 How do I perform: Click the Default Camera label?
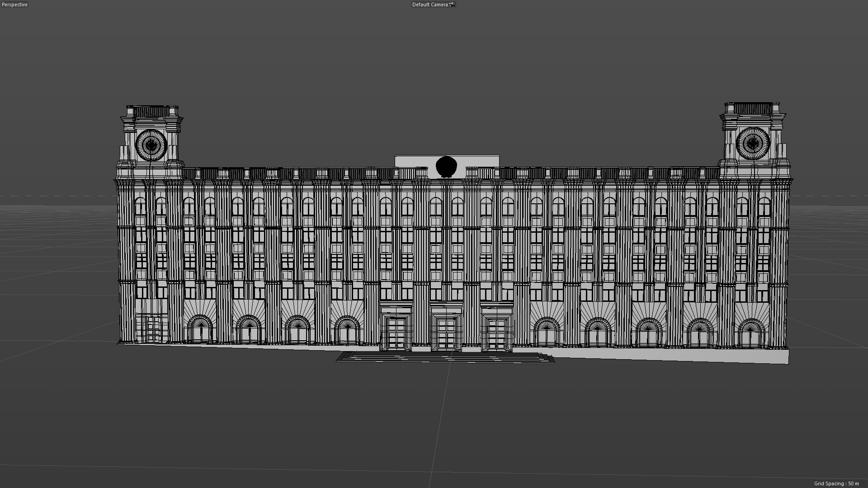click(x=430, y=5)
